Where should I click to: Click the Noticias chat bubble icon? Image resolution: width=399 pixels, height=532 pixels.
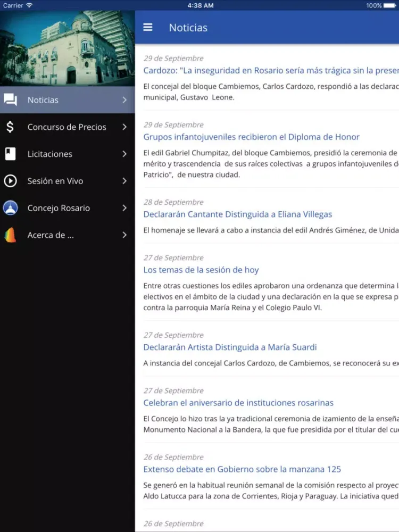(x=10, y=100)
